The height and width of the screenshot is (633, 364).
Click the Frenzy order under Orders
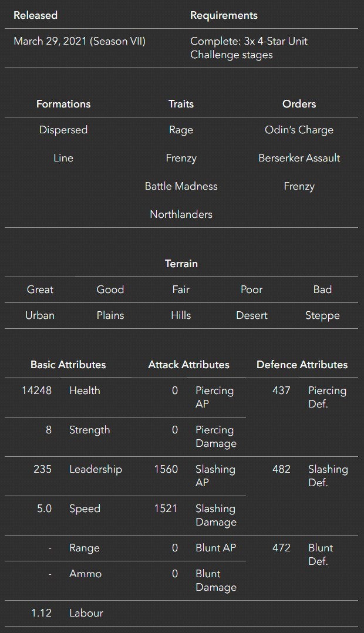click(299, 186)
